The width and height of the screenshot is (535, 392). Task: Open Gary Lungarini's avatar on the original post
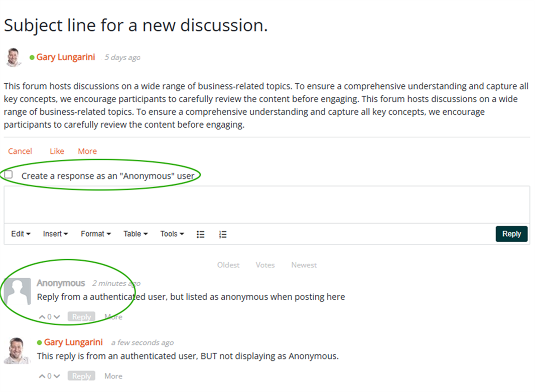[x=14, y=57]
